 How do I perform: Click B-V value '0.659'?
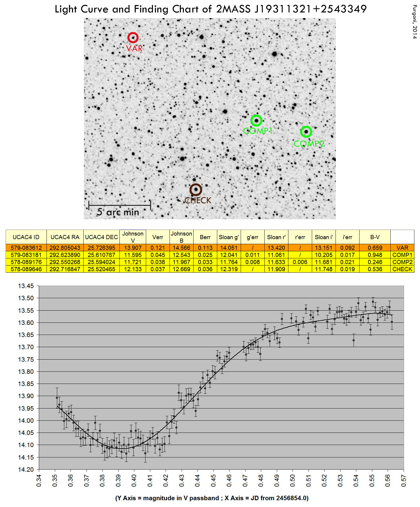375,248
